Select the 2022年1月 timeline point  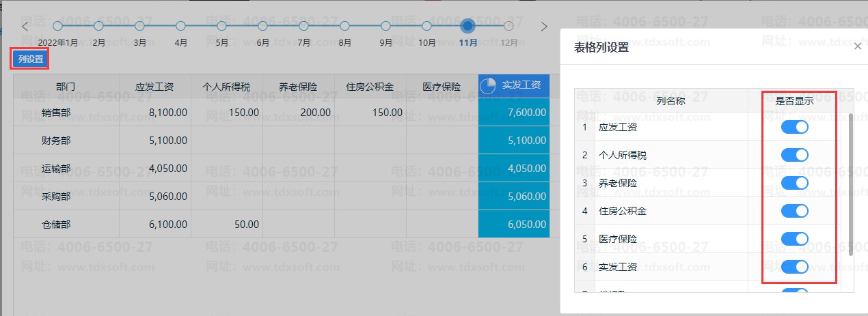click(x=57, y=26)
